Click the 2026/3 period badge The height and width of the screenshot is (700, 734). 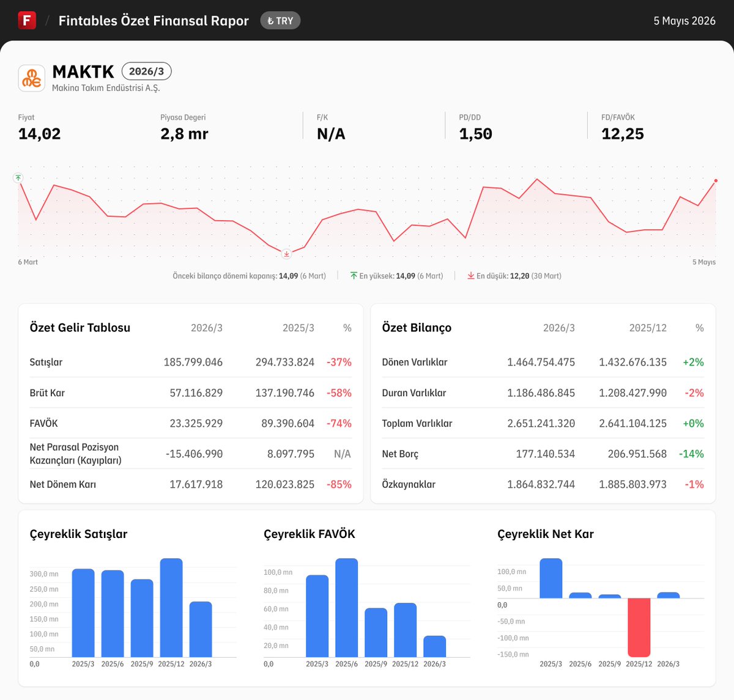point(147,72)
